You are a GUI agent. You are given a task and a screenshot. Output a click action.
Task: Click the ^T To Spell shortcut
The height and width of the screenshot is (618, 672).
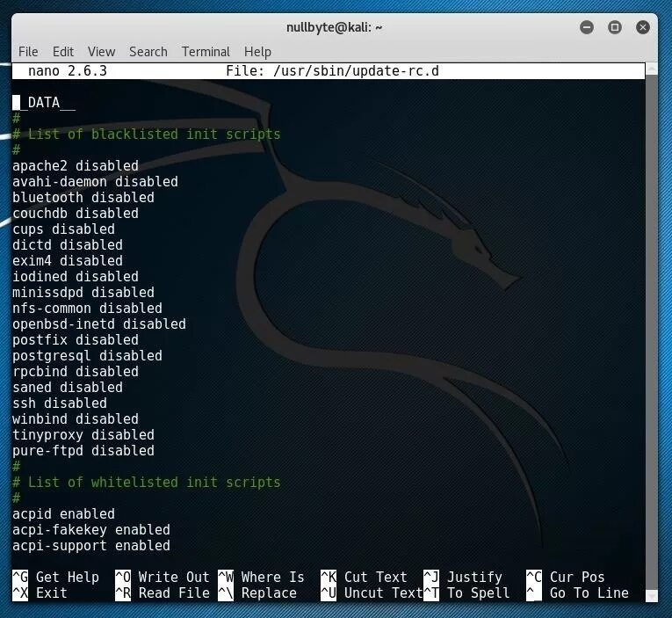466,593
